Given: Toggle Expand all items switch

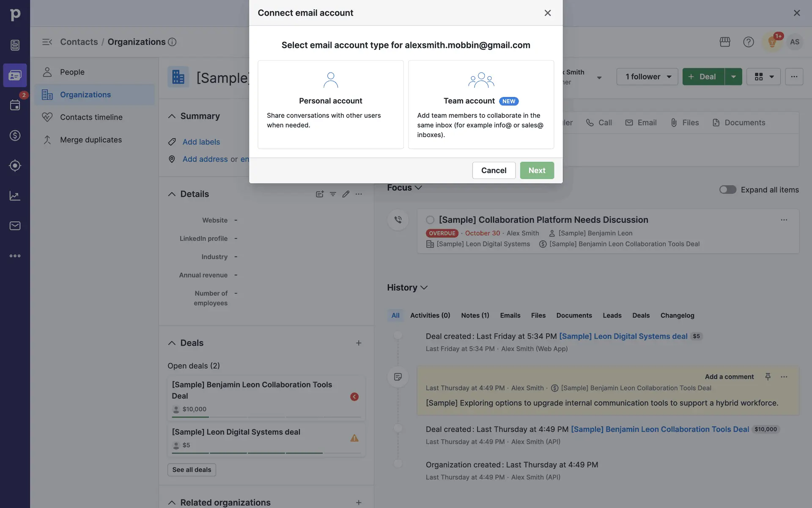Looking at the screenshot, I should [727, 190].
